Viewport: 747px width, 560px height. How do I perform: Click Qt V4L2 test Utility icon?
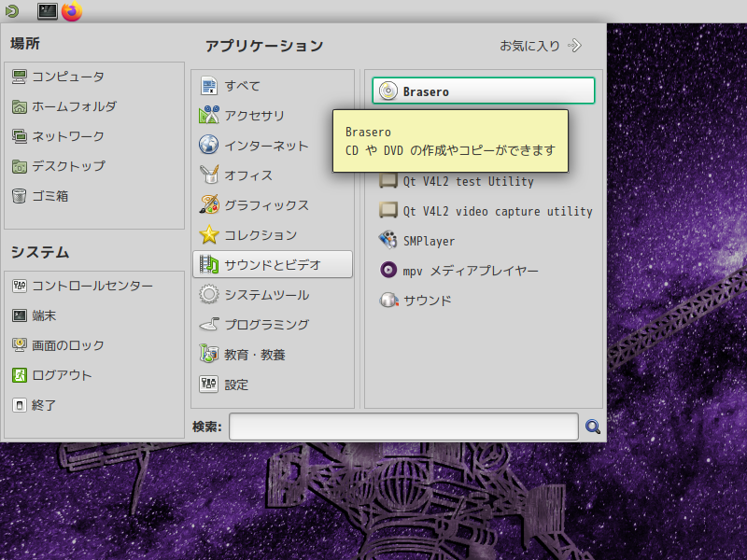point(388,181)
